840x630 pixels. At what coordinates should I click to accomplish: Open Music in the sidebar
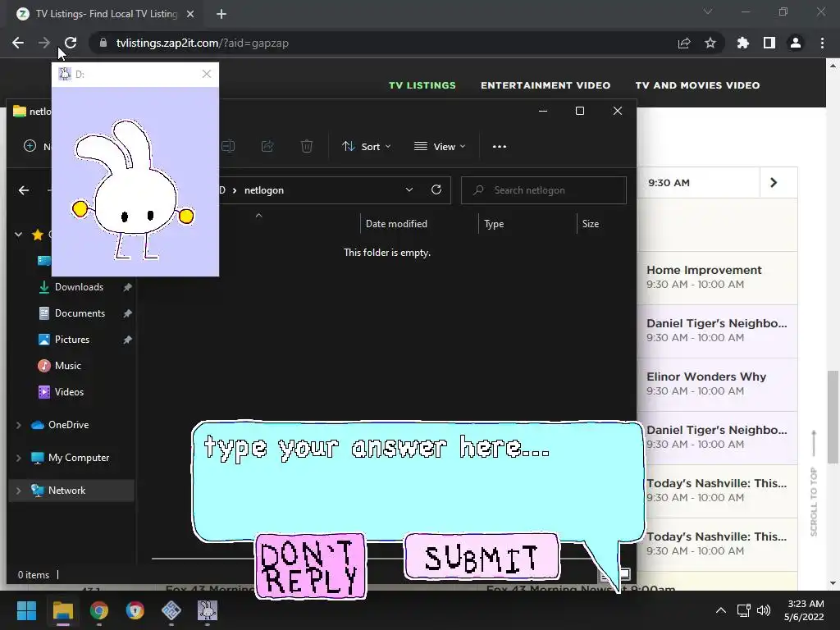click(68, 366)
